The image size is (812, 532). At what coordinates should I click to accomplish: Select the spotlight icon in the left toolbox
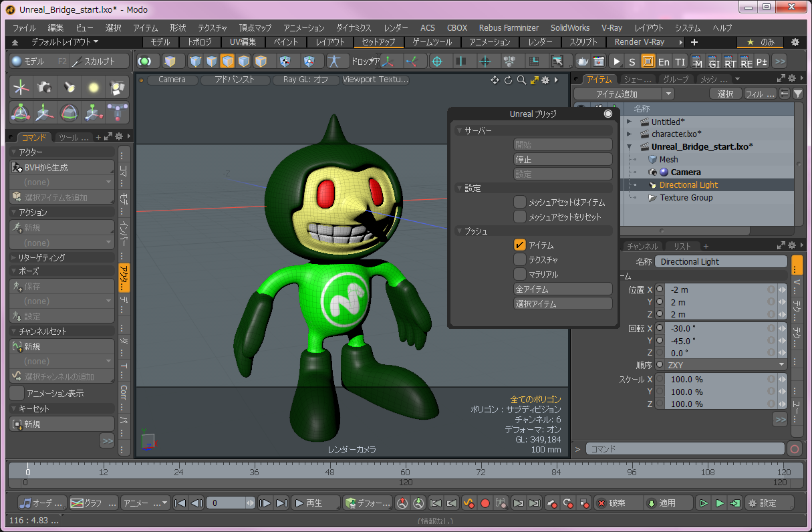(69, 87)
